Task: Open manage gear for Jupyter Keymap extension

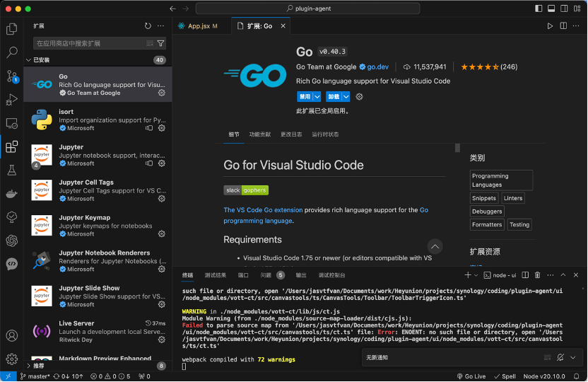Action: pos(162,233)
